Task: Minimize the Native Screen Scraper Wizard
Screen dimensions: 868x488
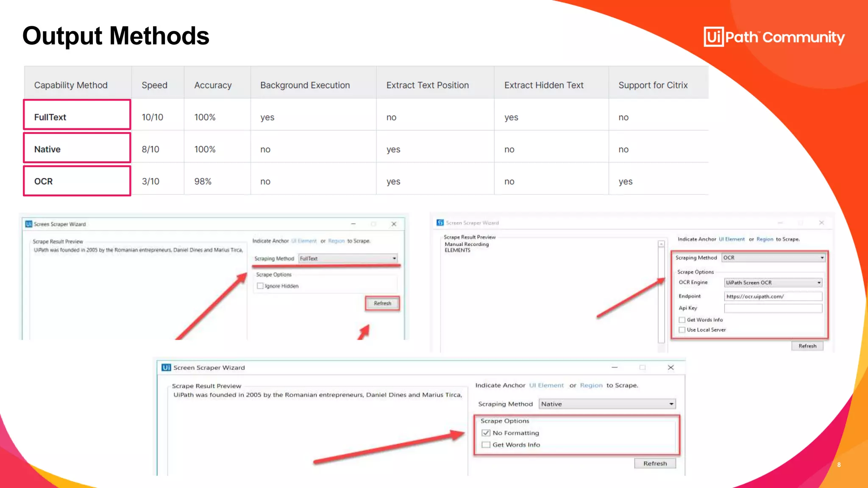Action: click(x=615, y=367)
